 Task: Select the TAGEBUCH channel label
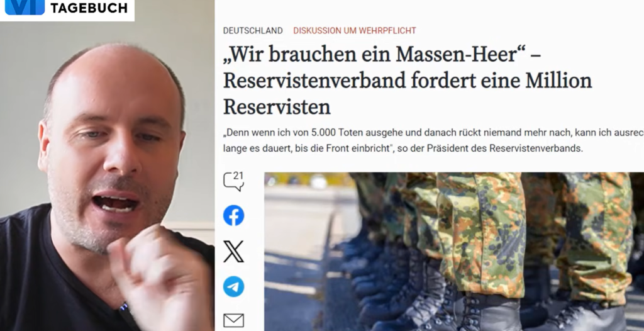[x=89, y=8]
